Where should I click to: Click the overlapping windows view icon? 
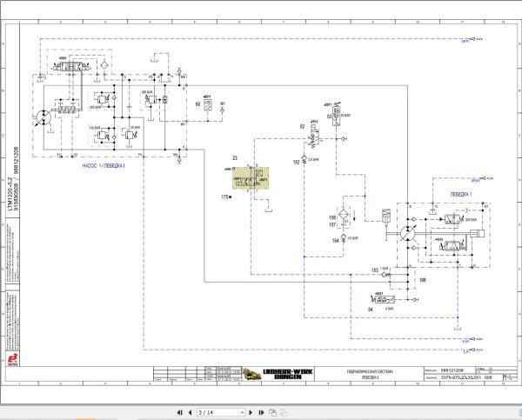(272, 413)
